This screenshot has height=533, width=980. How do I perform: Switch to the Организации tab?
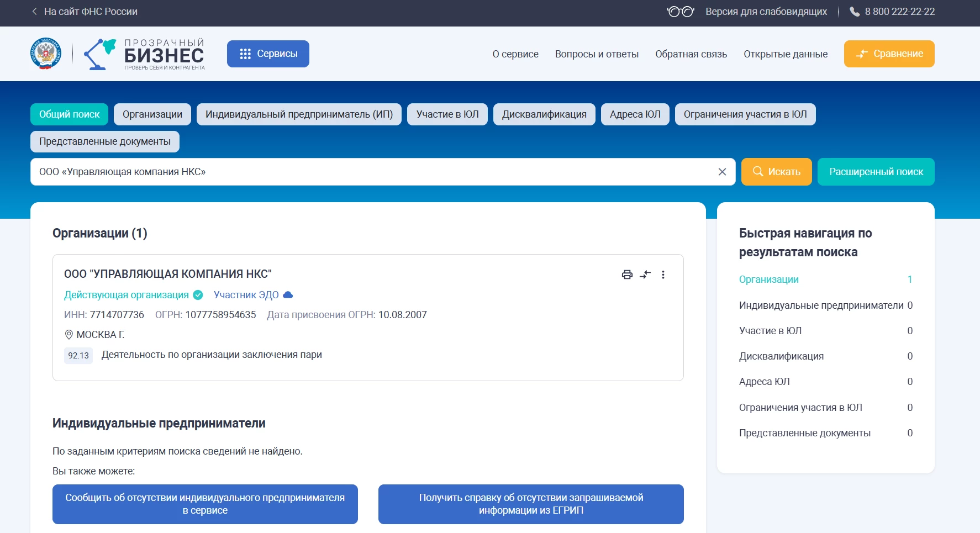click(x=152, y=114)
